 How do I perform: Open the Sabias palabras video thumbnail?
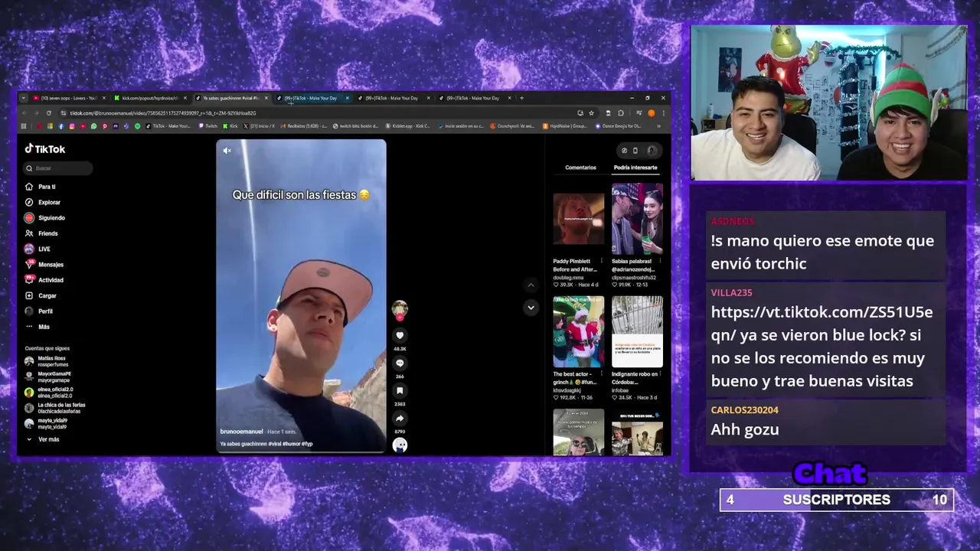click(637, 220)
